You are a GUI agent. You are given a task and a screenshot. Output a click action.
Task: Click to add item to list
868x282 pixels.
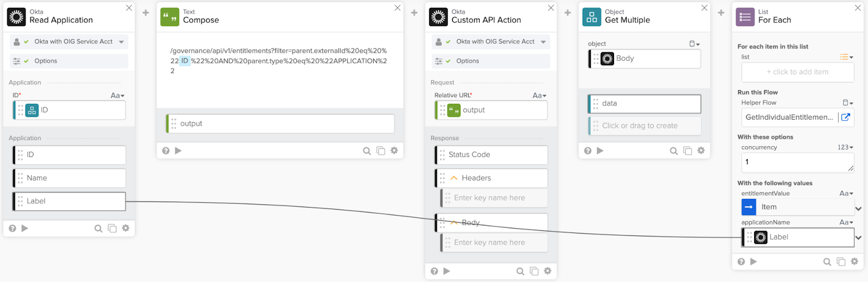(x=797, y=72)
